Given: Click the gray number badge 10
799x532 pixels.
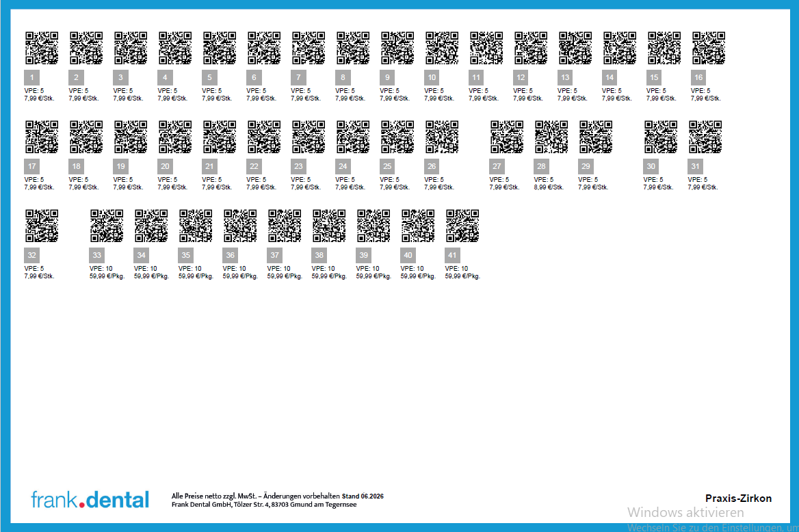Looking at the screenshot, I should coord(432,77).
